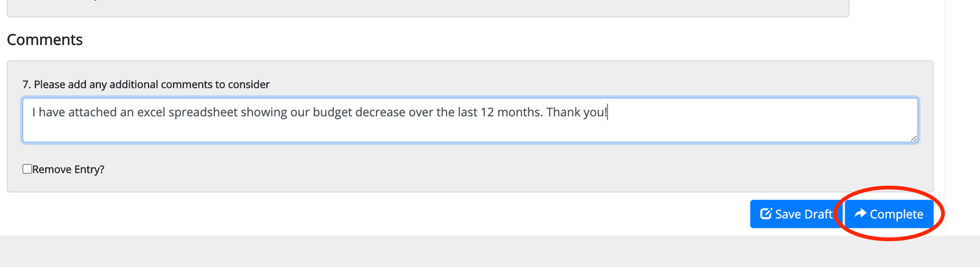Viewport: 980px width, 267px height.
Task: Click blank area beside Remove Entry row
Action: click(505, 169)
